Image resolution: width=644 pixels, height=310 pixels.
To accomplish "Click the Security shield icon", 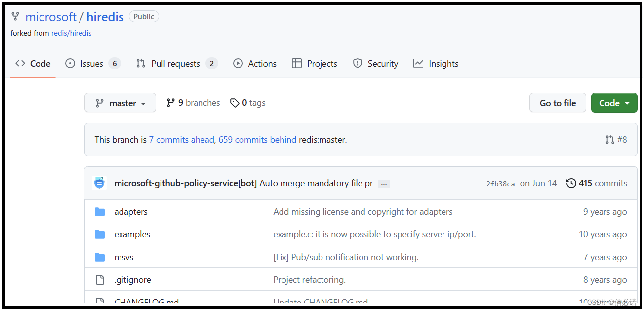I will pyautogui.click(x=358, y=63).
